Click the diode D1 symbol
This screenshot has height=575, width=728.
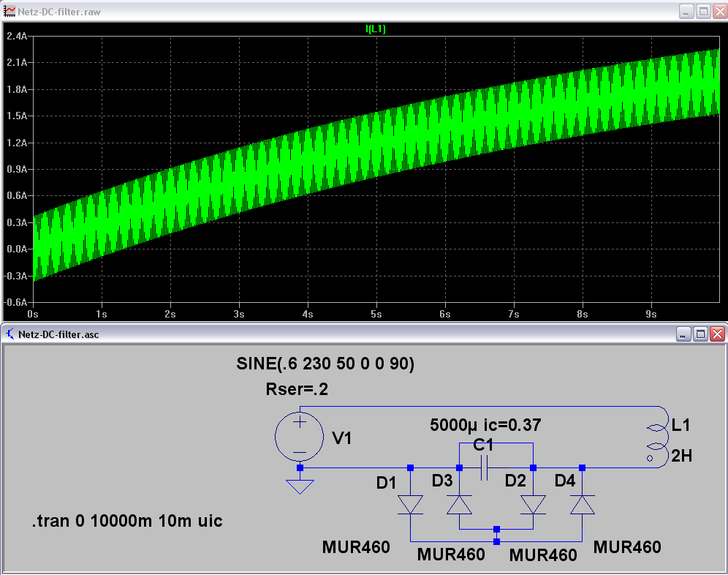tap(410, 505)
